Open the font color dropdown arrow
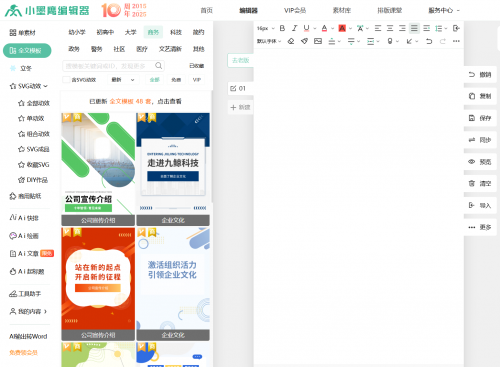This screenshot has height=367, width=500. point(333,29)
